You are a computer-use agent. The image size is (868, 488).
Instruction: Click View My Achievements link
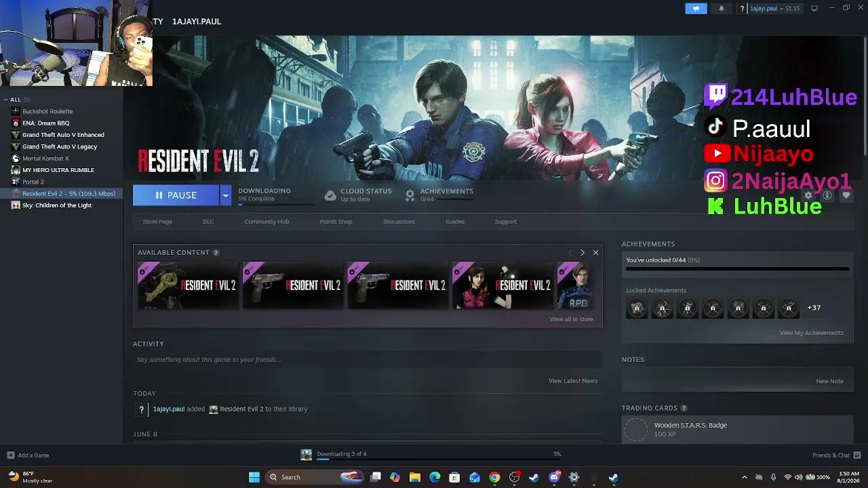pyautogui.click(x=811, y=333)
